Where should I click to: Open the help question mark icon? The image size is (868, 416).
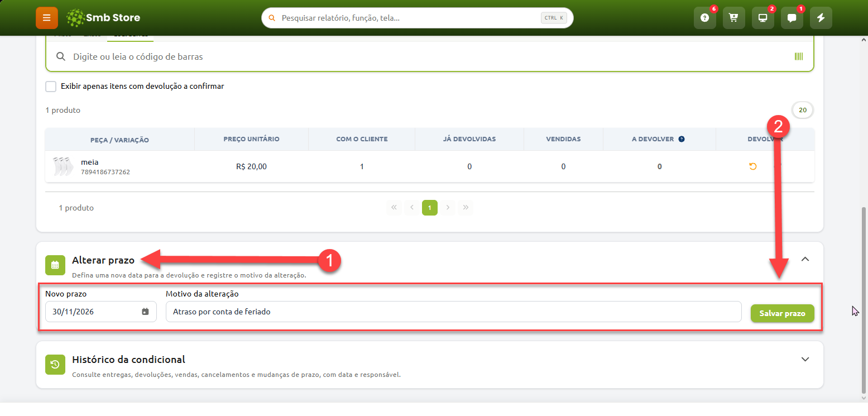pyautogui.click(x=705, y=18)
